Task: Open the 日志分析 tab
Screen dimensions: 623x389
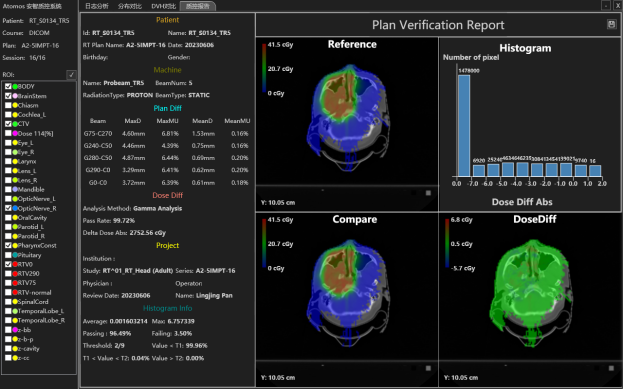Action: 97,6
